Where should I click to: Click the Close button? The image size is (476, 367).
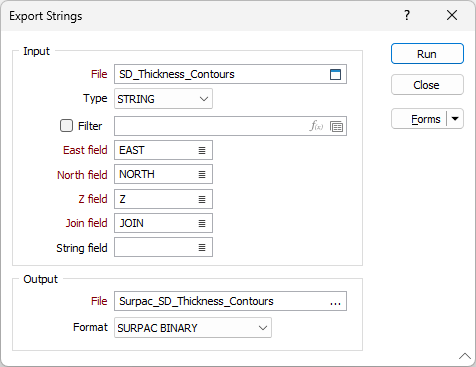point(427,85)
